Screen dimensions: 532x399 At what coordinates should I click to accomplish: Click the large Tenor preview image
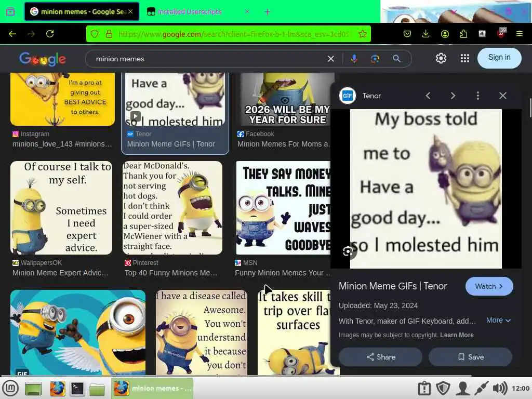(426, 189)
